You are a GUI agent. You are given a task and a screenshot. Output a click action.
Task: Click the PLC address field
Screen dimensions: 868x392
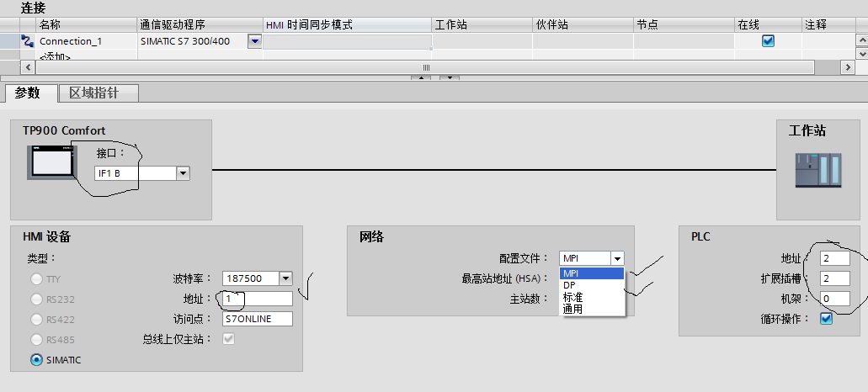[x=835, y=258]
